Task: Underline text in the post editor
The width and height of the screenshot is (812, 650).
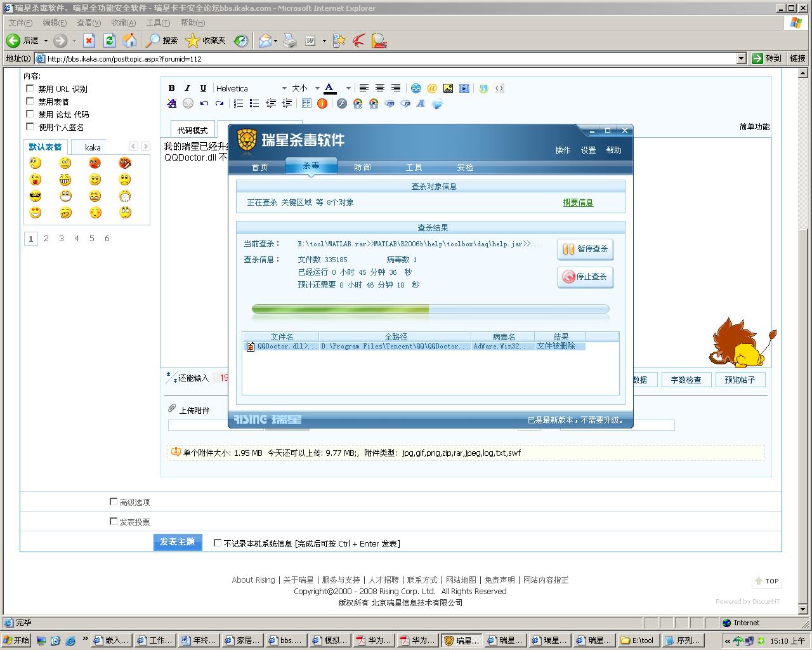Action: click(x=203, y=88)
